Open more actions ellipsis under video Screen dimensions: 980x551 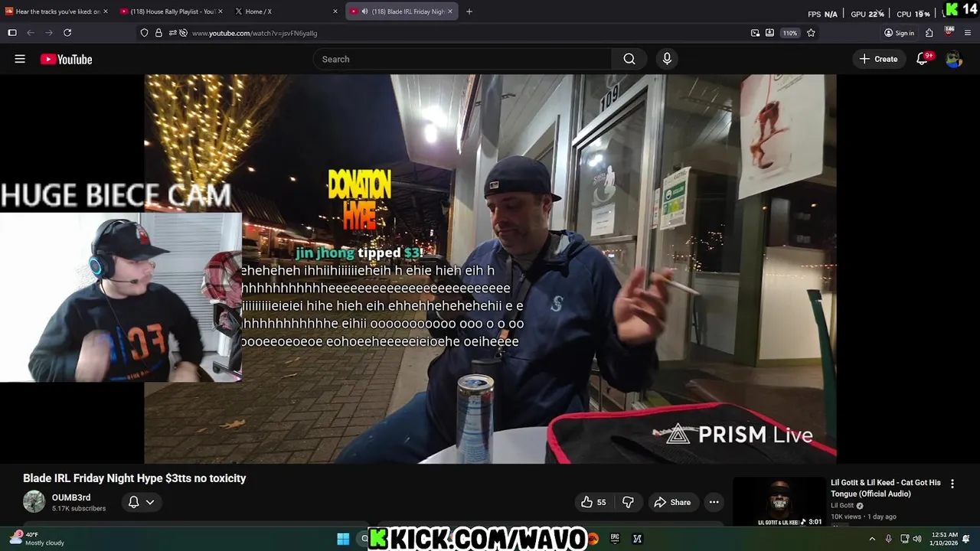point(714,502)
